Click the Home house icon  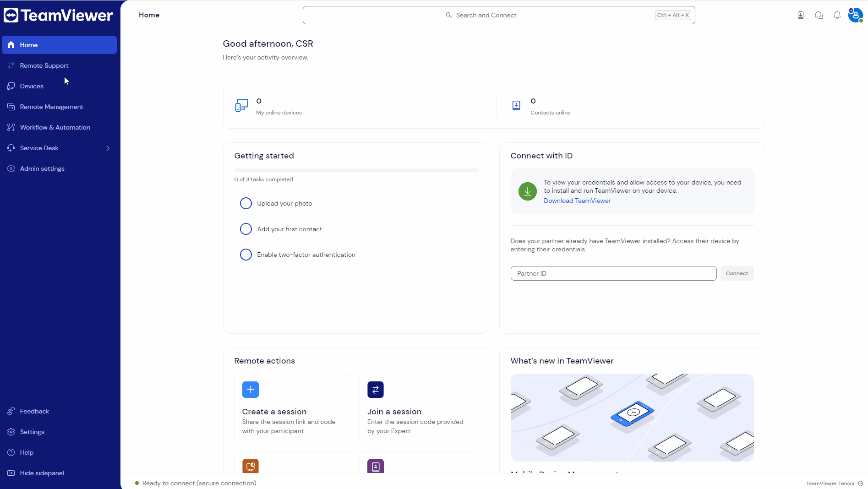(x=11, y=45)
